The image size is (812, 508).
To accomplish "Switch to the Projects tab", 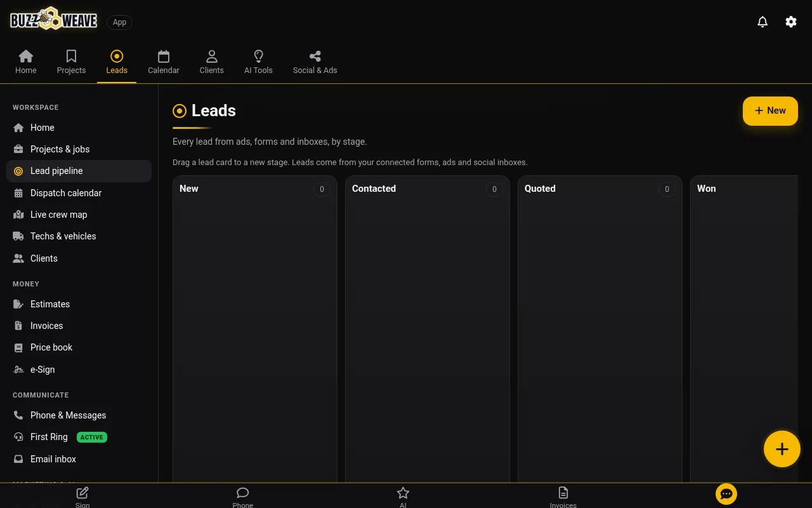I will point(71,62).
